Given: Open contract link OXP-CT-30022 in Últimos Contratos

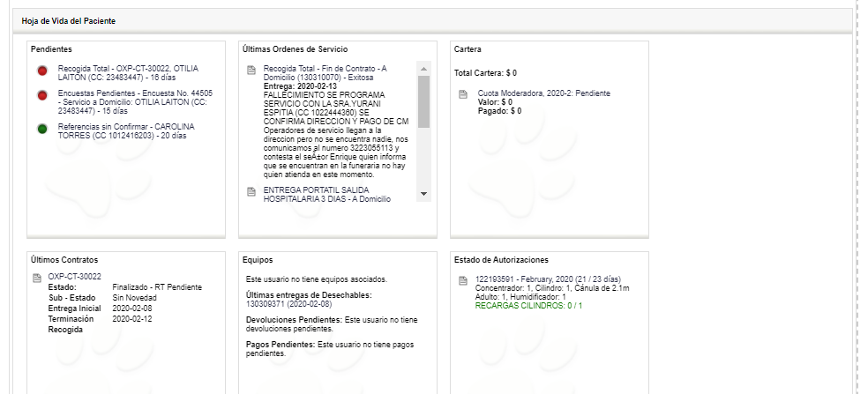Looking at the screenshot, I should [x=75, y=277].
